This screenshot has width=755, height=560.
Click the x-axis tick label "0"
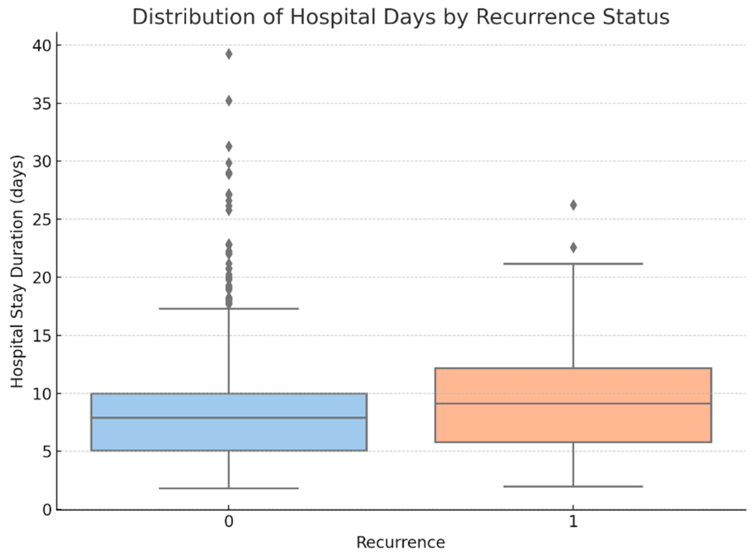click(x=229, y=522)
